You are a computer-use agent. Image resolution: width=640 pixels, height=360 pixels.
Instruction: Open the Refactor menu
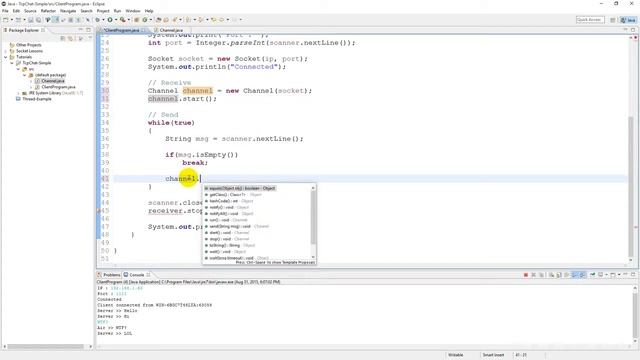click(x=48, y=11)
